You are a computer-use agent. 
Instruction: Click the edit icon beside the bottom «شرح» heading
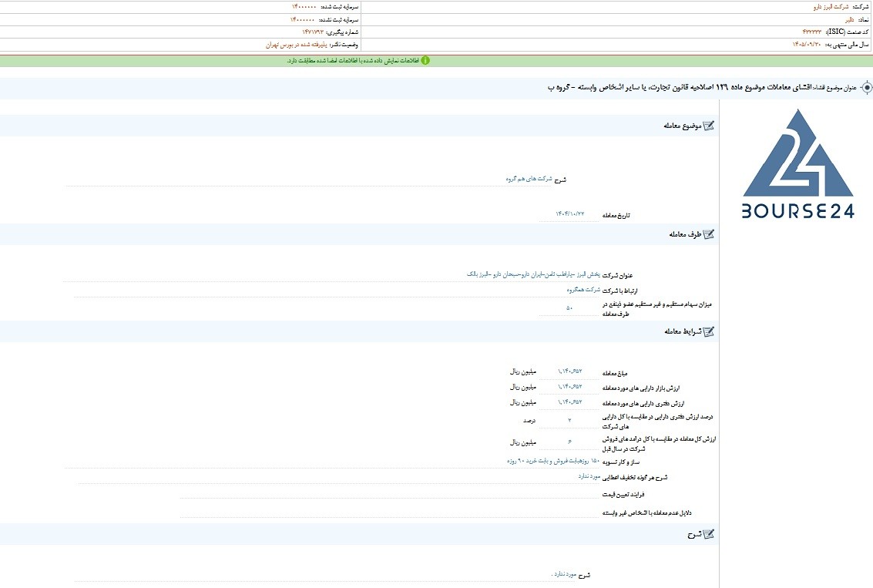point(709,534)
